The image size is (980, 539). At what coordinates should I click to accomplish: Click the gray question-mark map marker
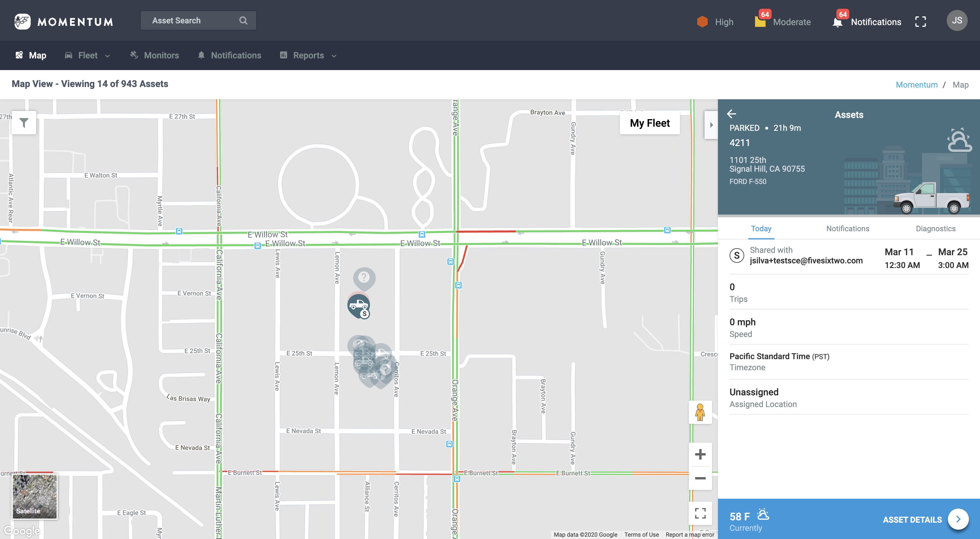click(364, 277)
